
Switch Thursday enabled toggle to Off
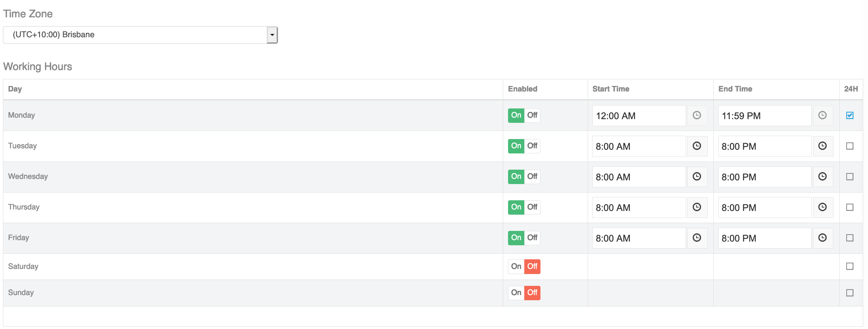(x=532, y=207)
